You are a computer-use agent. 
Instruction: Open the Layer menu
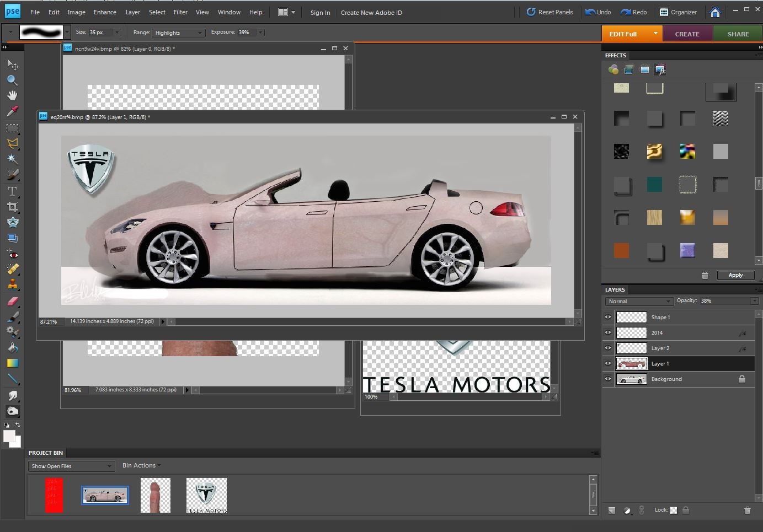(x=132, y=12)
